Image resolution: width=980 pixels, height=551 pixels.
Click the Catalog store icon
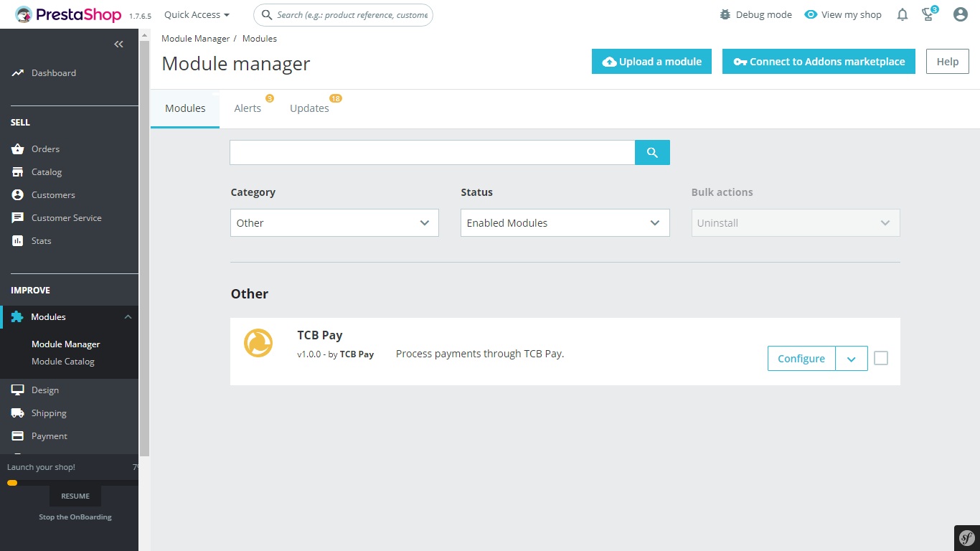click(18, 172)
